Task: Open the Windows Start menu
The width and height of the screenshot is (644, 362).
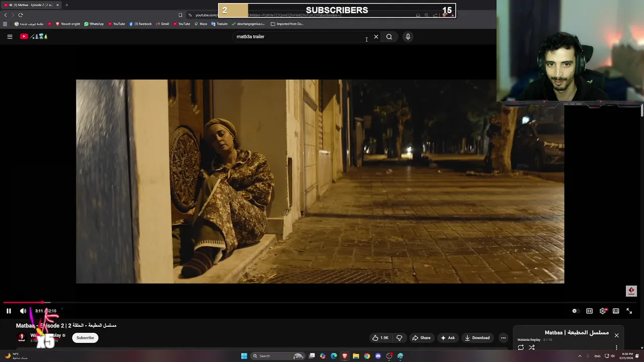Action: [244, 356]
